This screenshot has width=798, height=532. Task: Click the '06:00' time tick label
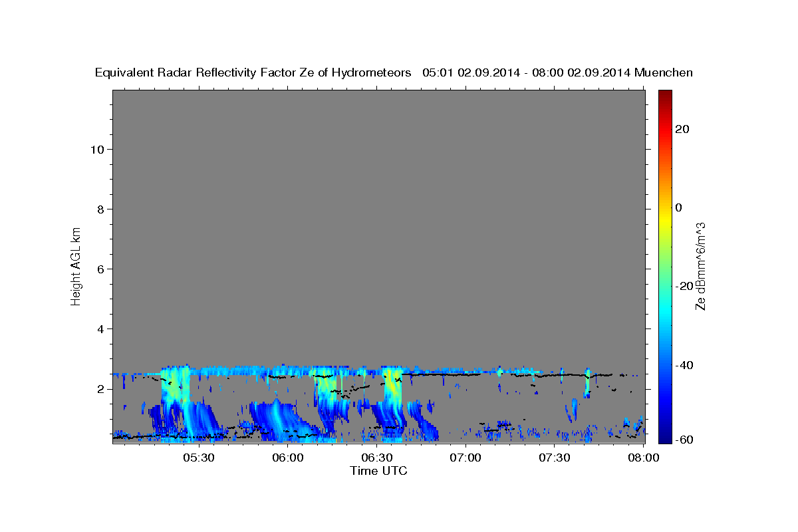[287, 458]
